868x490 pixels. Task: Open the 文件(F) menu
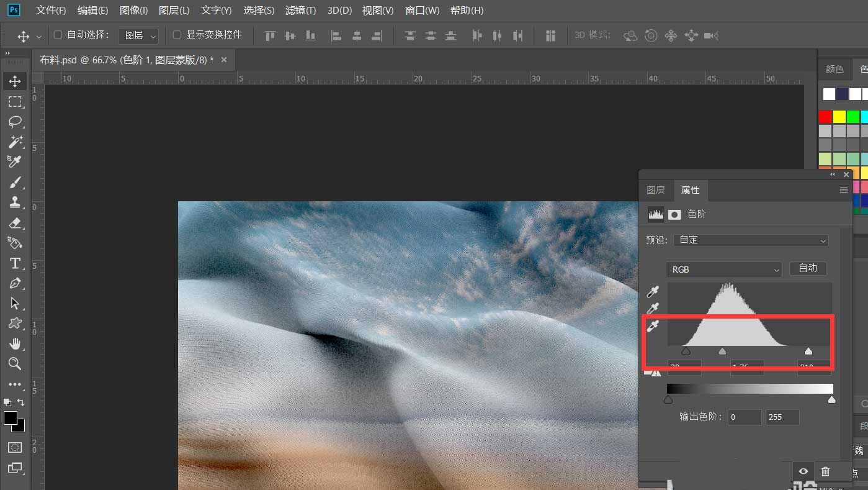(x=51, y=11)
